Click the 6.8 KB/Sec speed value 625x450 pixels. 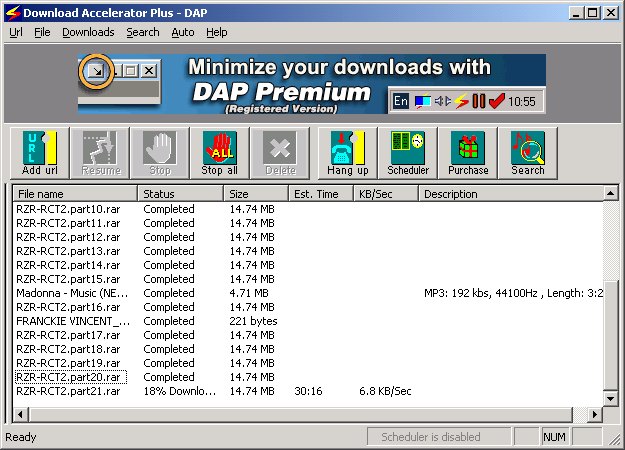click(x=385, y=391)
